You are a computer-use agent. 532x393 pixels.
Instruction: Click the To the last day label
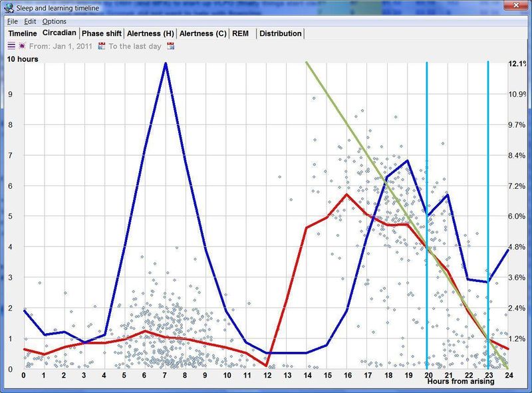point(134,47)
